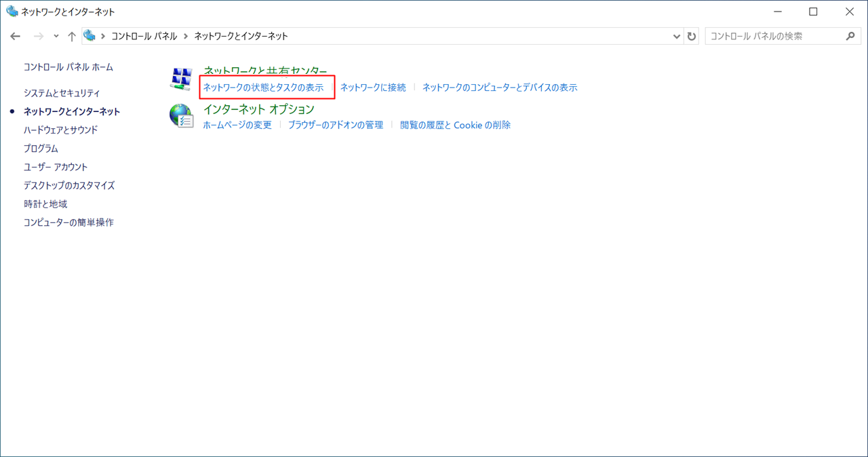Click the refresh button beside address bar
This screenshot has width=868, height=457.
point(692,37)
